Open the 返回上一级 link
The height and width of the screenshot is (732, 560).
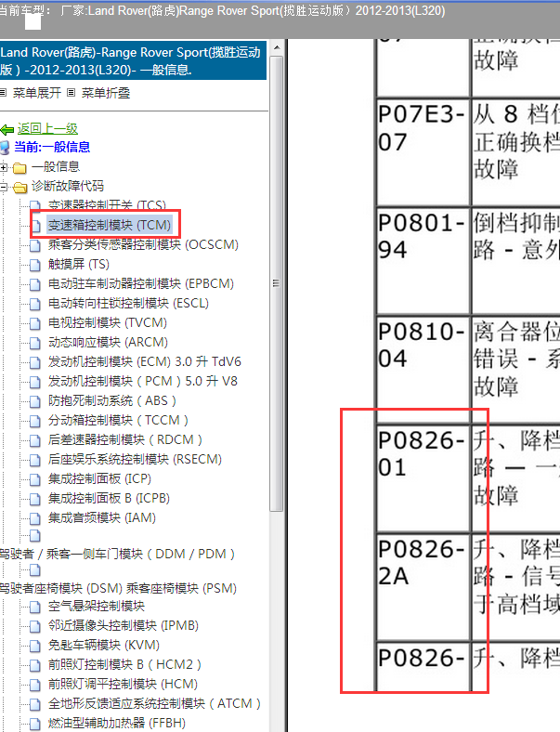[x=47, y=129]
